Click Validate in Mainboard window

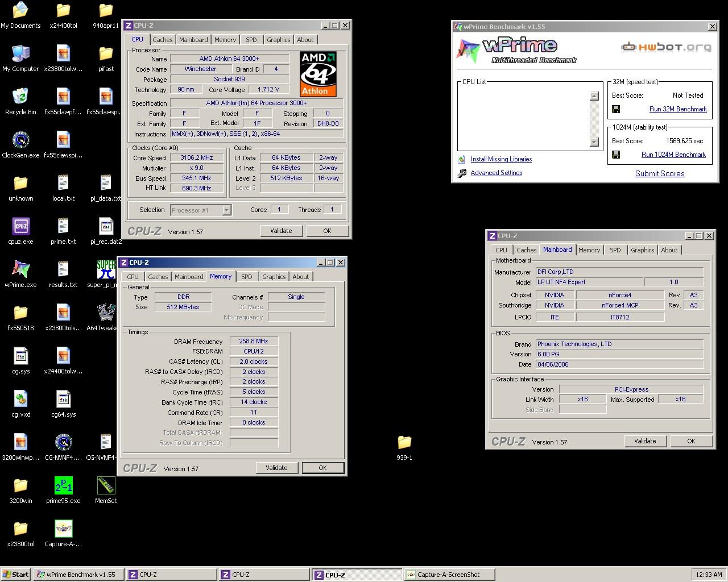645,441
